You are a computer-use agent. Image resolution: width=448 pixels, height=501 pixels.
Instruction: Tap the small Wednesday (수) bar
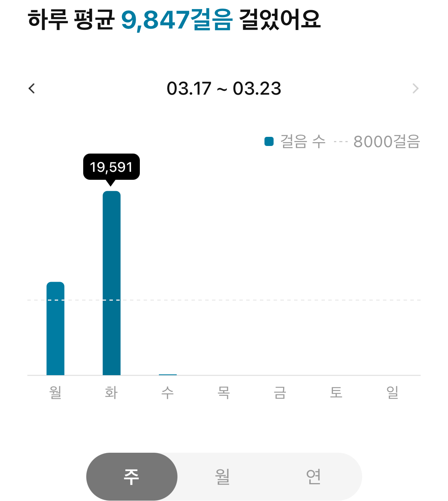coord(168,374)
